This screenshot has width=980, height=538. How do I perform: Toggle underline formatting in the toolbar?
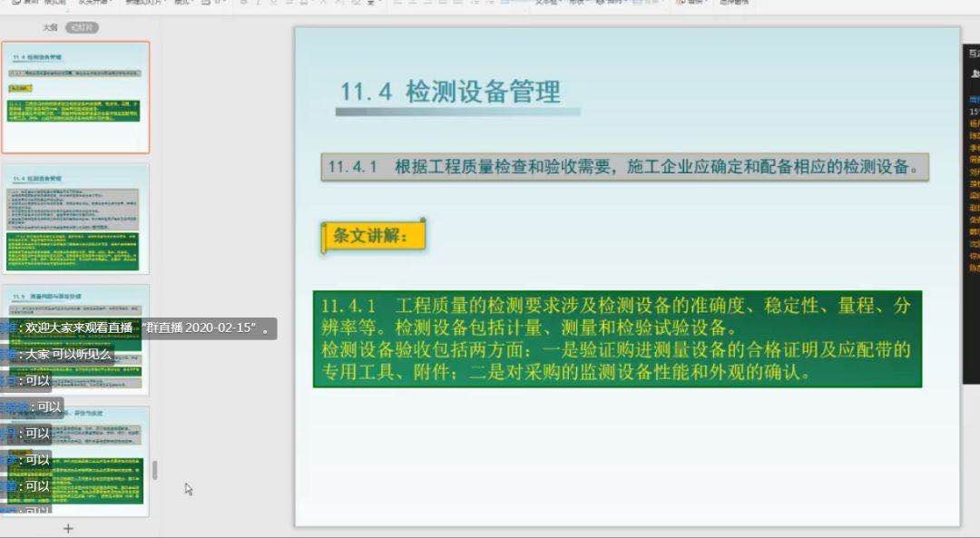tap(273, 3)
